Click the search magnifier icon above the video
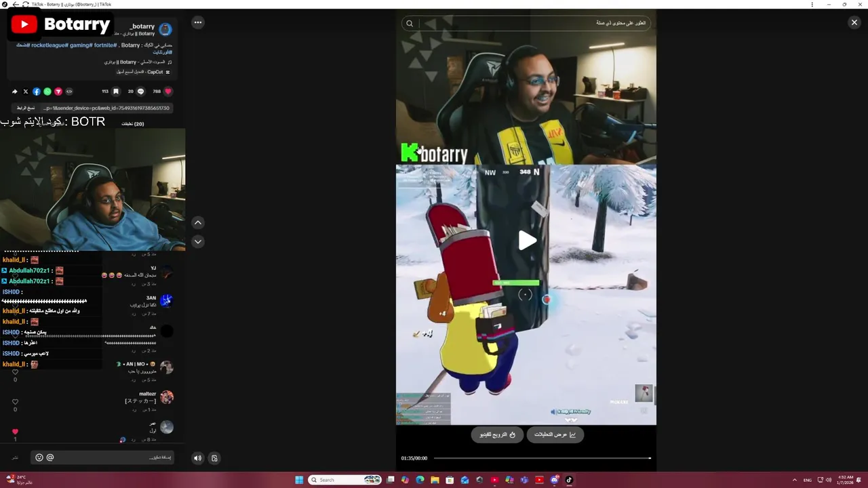 (410, 23)
